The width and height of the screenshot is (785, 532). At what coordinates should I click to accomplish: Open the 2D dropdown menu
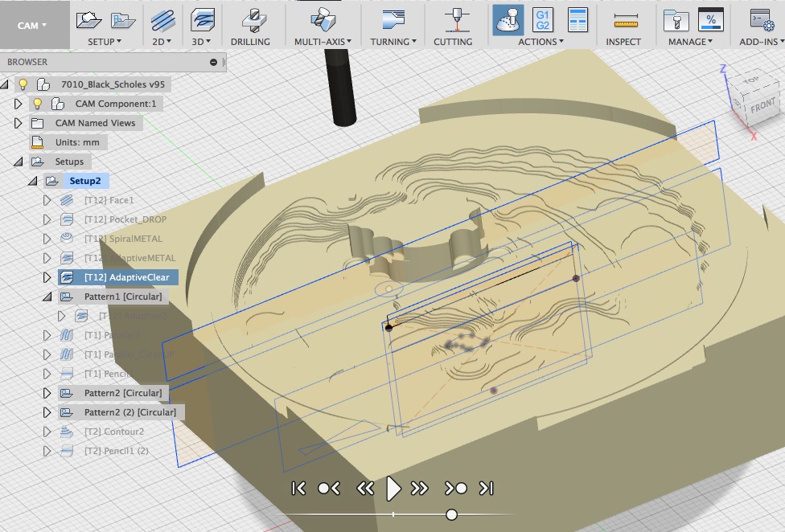tap(162, 42)
